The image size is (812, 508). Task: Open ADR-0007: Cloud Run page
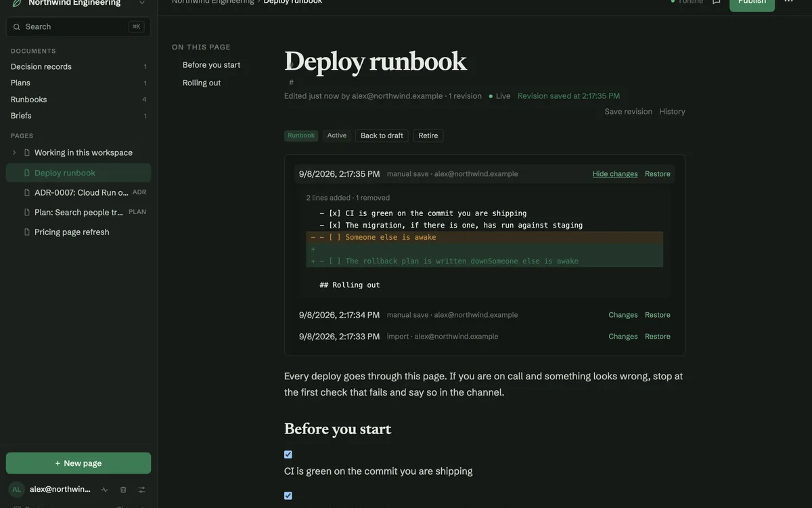[x=78, y=192]
